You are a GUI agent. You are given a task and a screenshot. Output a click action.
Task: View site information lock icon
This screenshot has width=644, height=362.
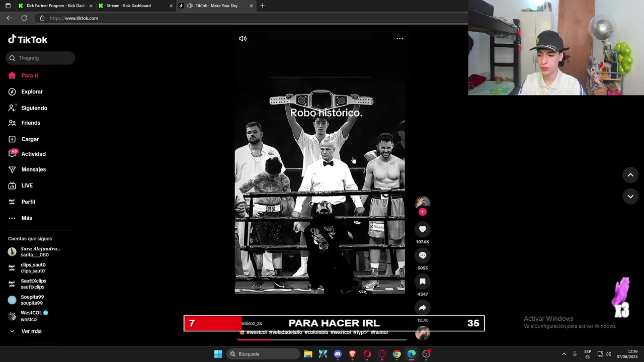(42, 18)
